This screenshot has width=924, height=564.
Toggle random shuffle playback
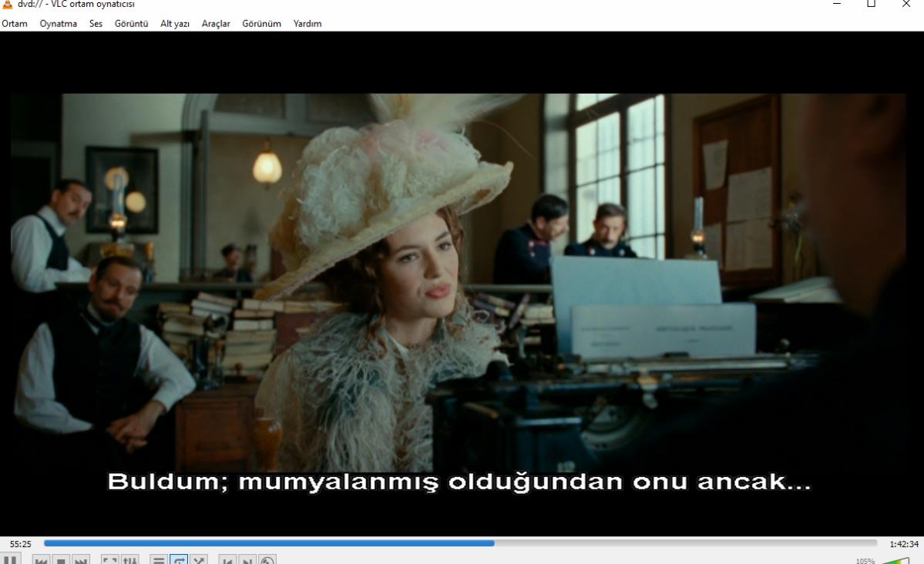pyautogui.click(x=199, y=560)
